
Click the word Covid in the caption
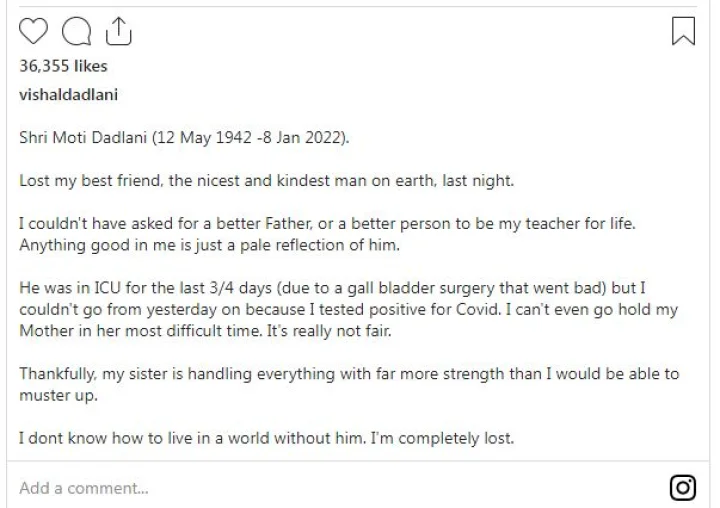click(x=478, y=310)
